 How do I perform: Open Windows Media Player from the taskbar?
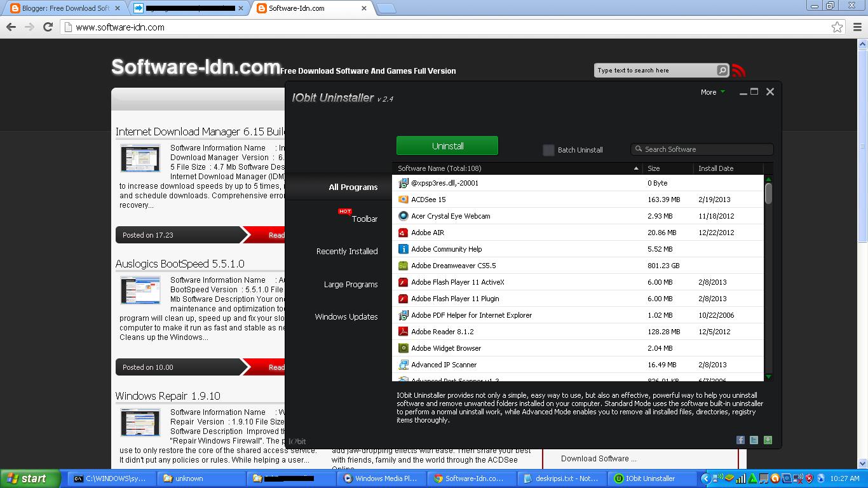381,478
